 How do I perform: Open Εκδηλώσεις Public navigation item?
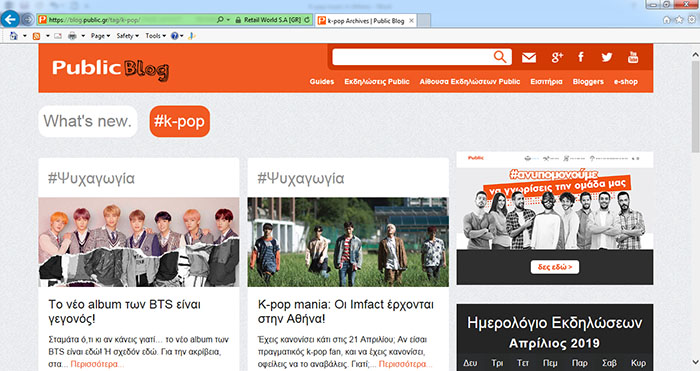[377, 81]
